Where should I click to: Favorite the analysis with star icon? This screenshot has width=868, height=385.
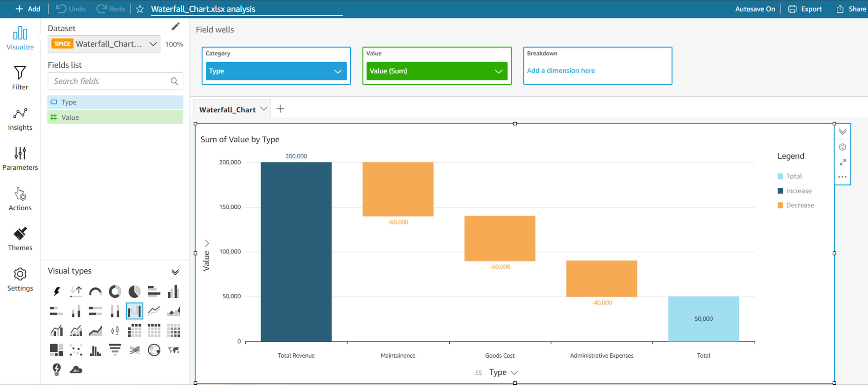click(140, 9)
